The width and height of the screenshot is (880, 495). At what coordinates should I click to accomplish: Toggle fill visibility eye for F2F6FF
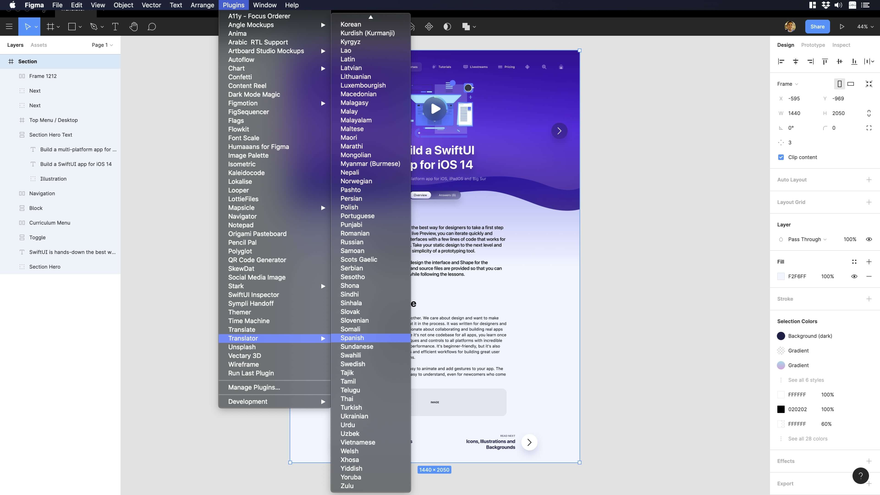tap(854, 276)
